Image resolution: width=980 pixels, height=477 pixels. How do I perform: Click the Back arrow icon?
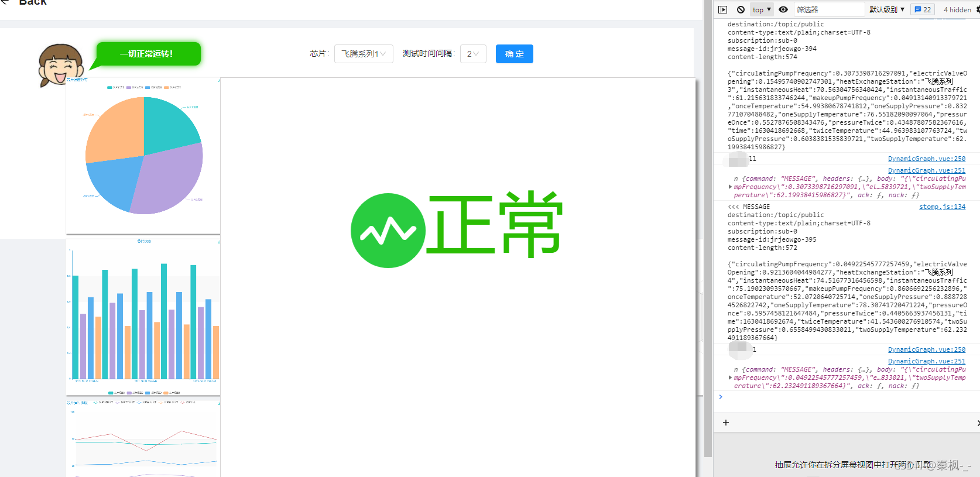coord(5,2)
